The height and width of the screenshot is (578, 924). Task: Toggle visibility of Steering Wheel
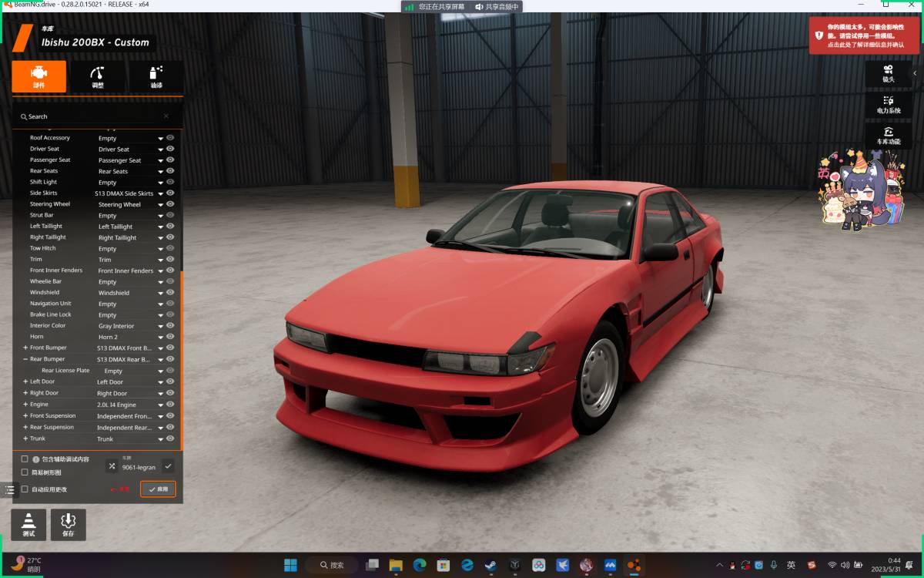(170, 204)
